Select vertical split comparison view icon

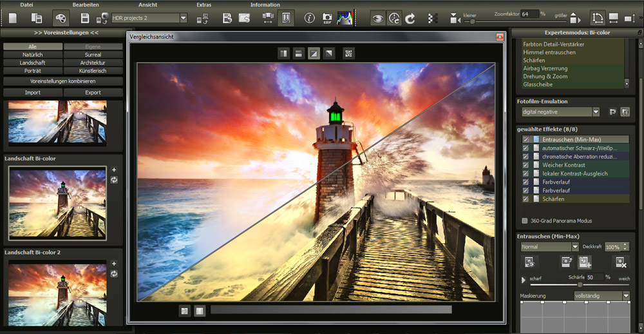pyautogui.click(x=284, y=54)
